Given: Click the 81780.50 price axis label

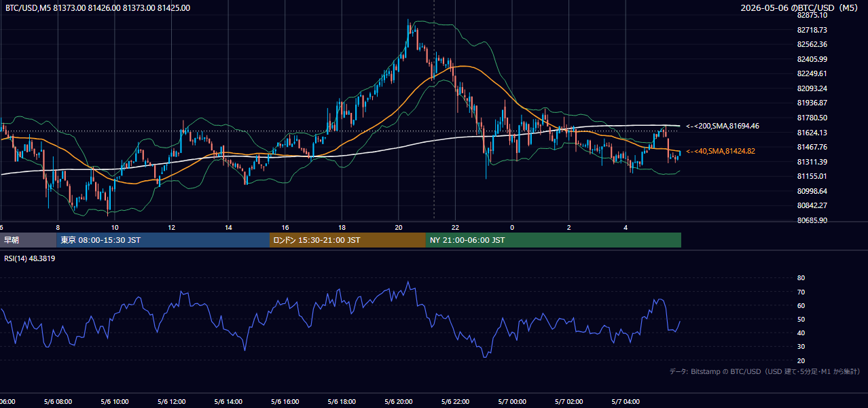Looking at the screenshot, I should [x=812, y=118].
